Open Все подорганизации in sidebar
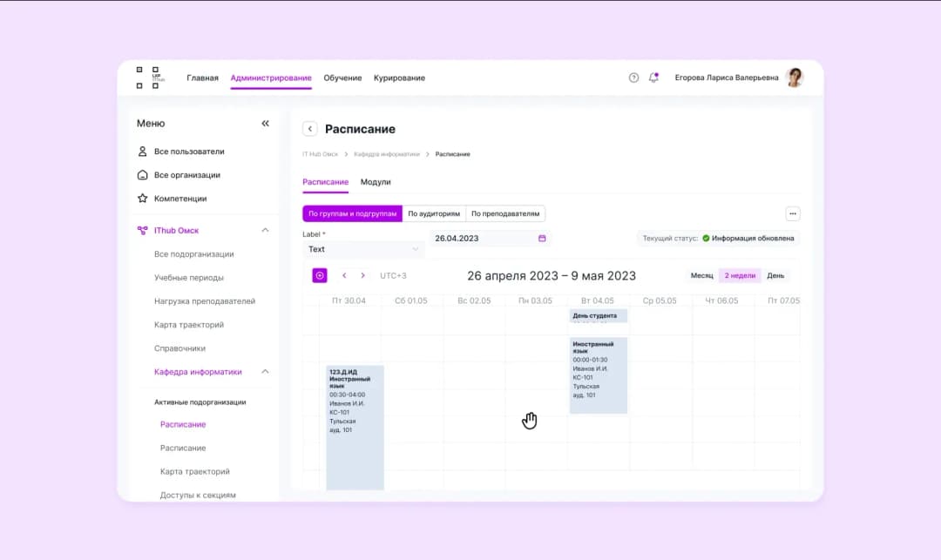 coord(193,254)
